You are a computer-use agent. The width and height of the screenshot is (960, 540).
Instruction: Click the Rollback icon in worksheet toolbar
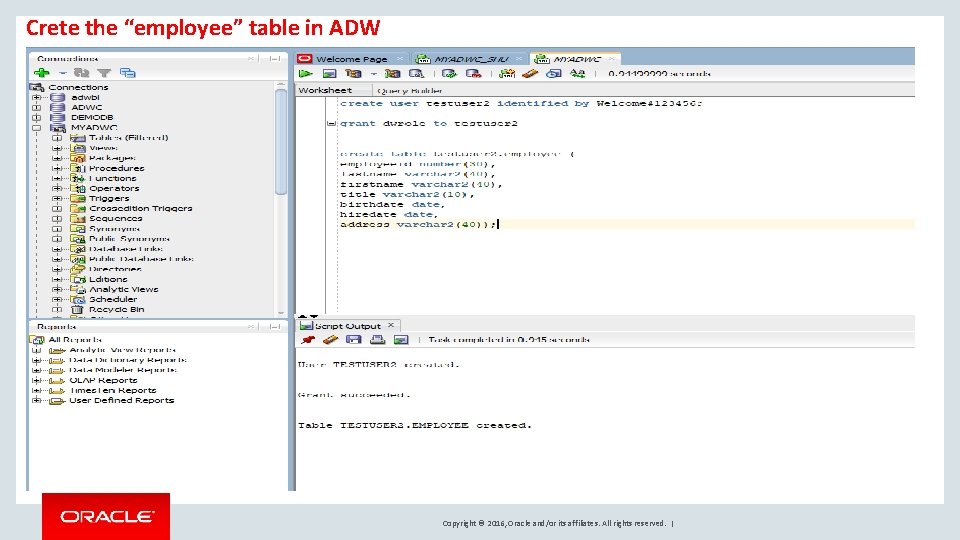(473, 73)
